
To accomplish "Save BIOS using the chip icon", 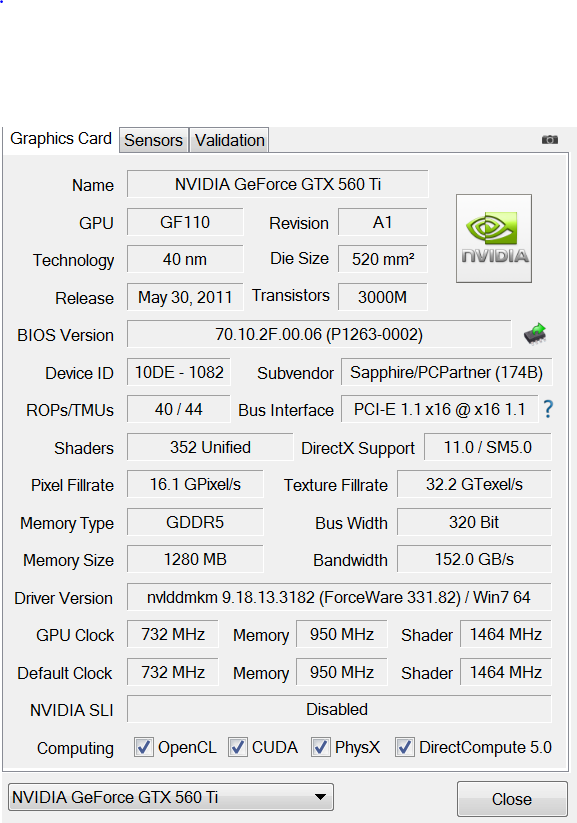I will [536, 334].
